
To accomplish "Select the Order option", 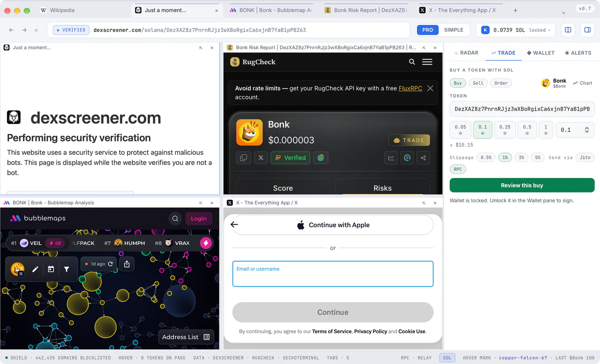I will pyautogui.click(x=501, y=83).
